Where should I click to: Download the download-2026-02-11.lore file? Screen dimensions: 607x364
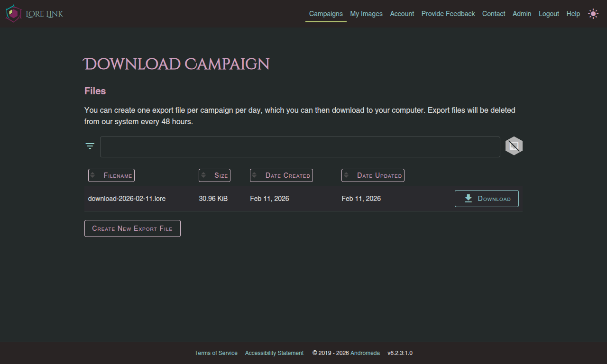[x=487, y=198]
